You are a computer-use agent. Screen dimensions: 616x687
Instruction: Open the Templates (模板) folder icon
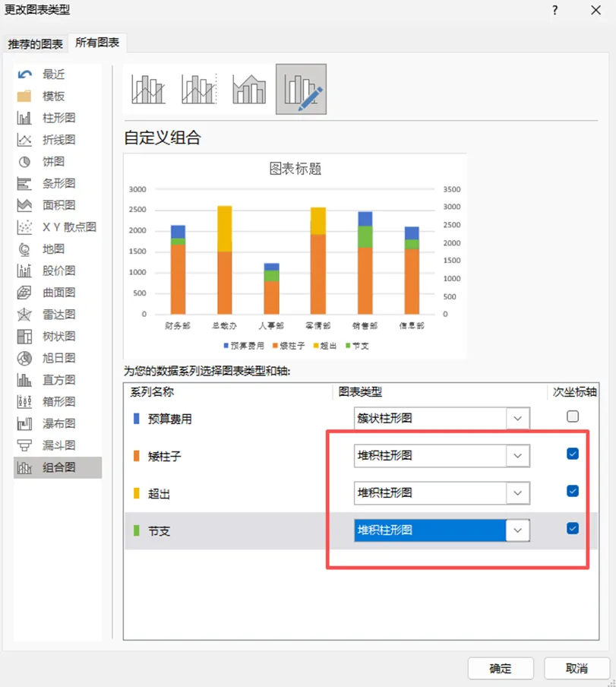coord(24,96)
